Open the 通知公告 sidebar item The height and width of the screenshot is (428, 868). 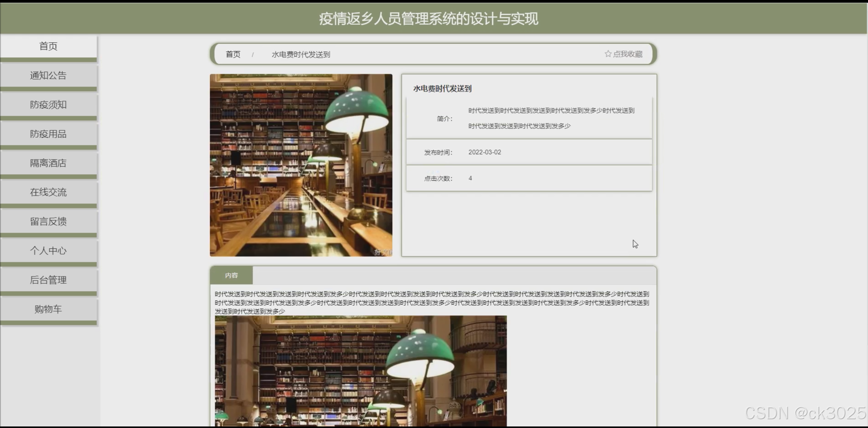[48, 75]
